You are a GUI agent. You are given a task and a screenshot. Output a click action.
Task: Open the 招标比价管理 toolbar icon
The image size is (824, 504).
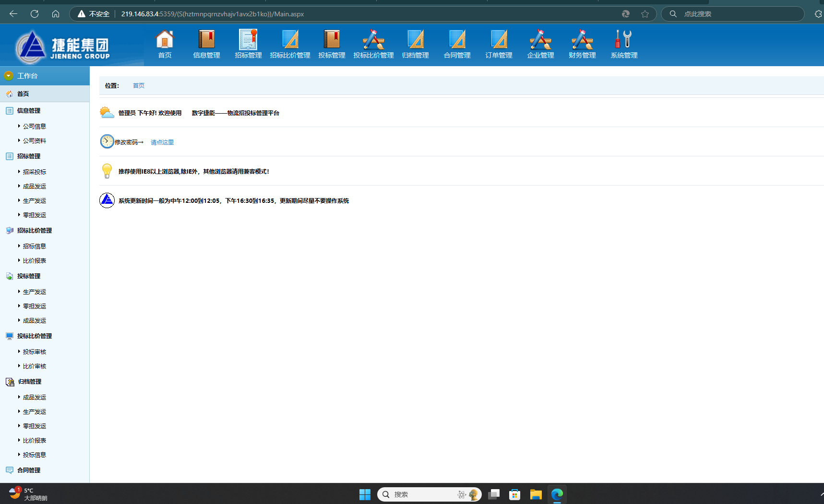click(290, 39)
